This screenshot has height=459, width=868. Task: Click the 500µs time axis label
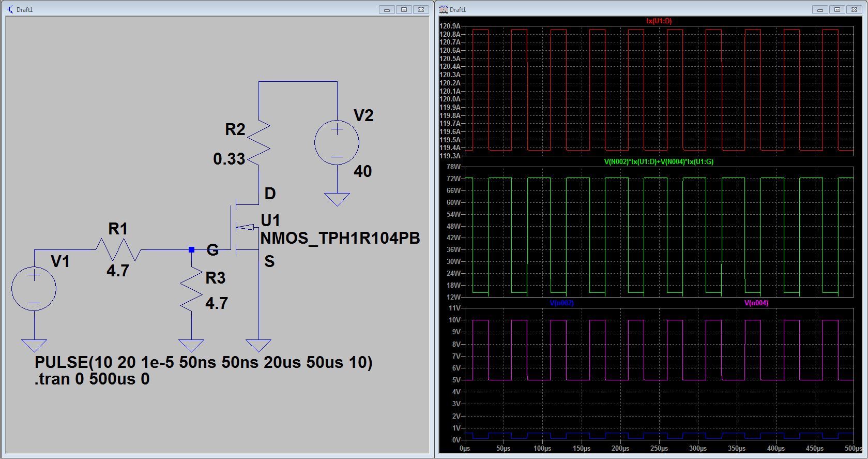tap(854, 449)
